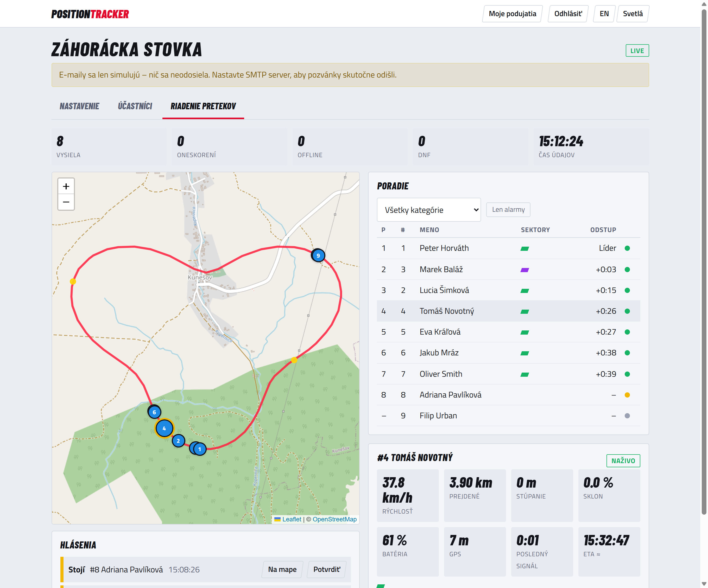This screenshot has width=708, height=588.
Task: Select Peter Horváth in standings
Action: pyautogui.click(x=508, y=248)
